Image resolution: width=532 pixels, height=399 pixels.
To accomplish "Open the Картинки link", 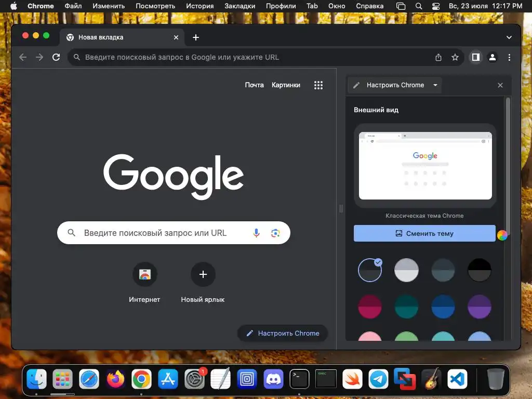I will [x=286, y=85].
